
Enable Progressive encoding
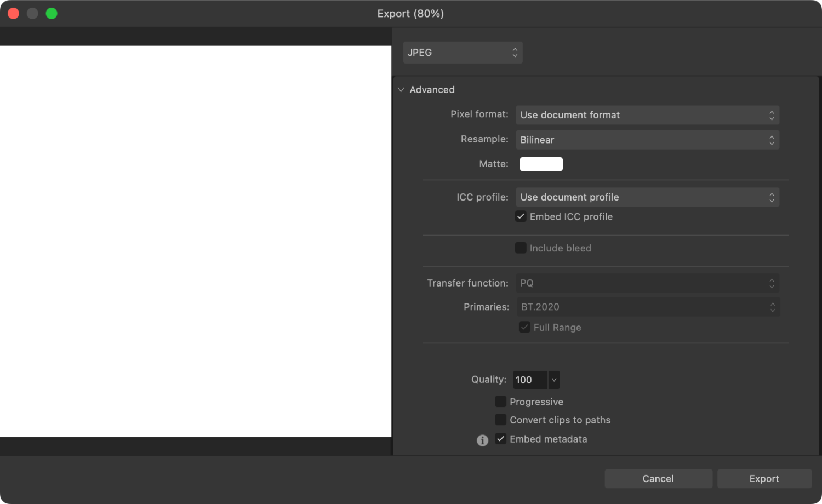tap(500, 402)
